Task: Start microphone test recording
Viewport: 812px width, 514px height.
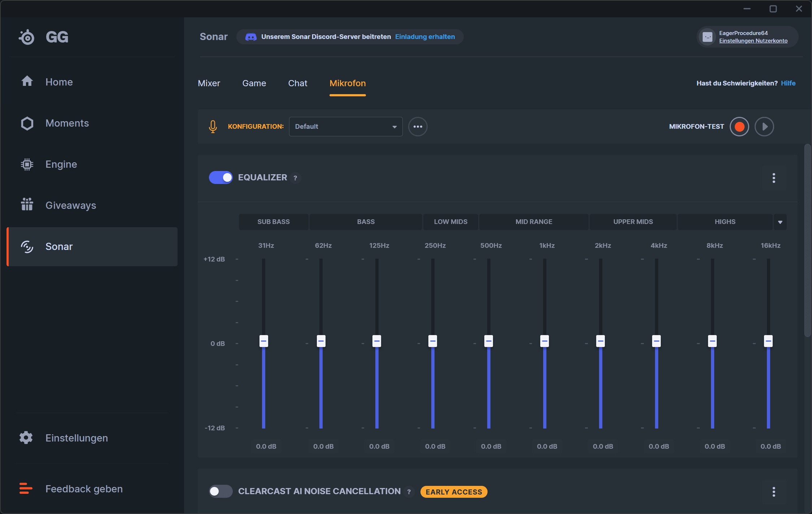Action: 739,127
